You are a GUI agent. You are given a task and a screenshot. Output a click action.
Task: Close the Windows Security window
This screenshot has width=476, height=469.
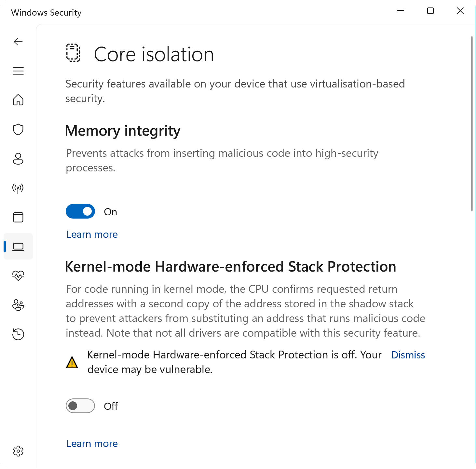click(x=460, y=11)
